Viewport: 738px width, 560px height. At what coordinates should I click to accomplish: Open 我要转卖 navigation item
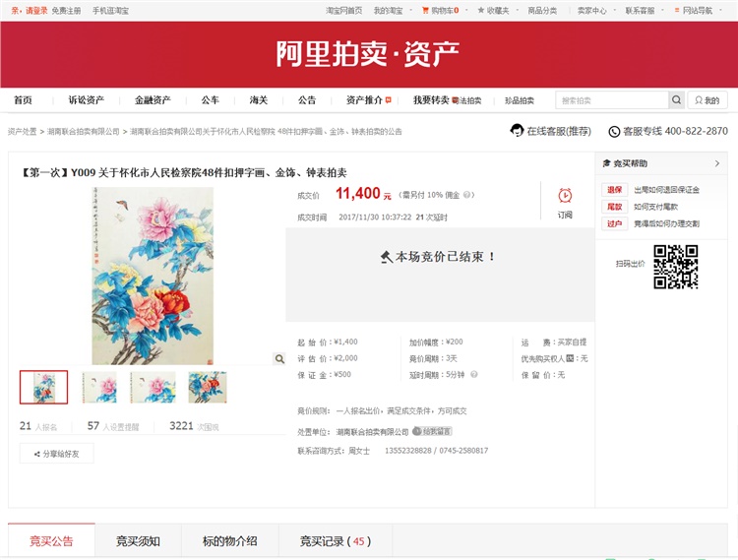[431, 99]
